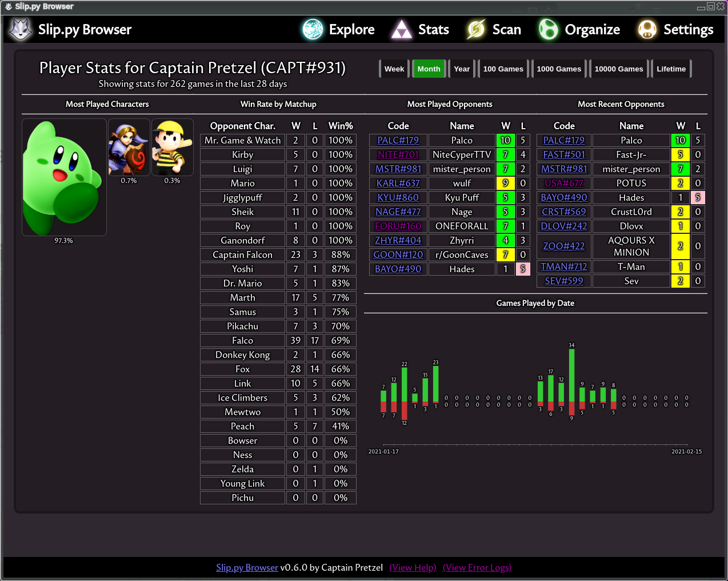Open DLOV#242 recent opponent link
This screenshot has width=728, height=581.
pyautogui.click(x=564, y=226)
